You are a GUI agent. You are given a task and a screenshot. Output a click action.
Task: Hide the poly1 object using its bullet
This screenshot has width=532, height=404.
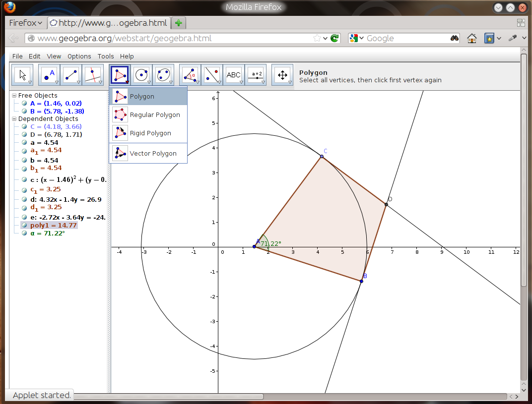[x=24, y=225]
